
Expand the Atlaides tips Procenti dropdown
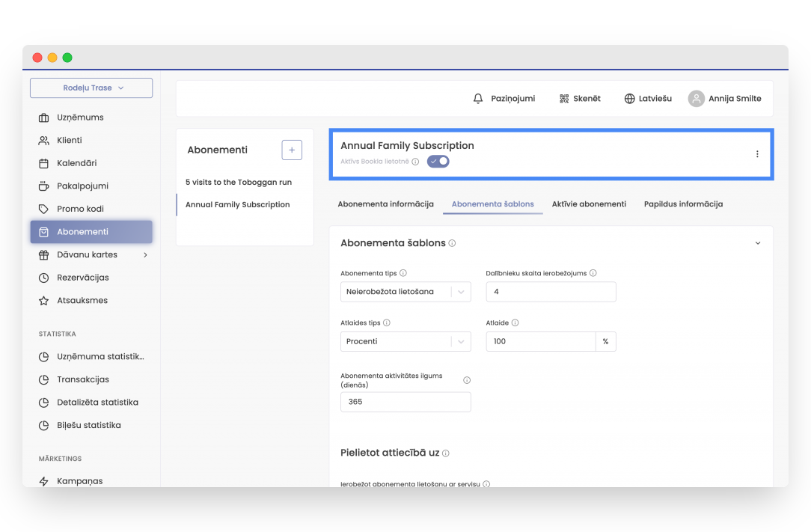[x=405, y=342]
